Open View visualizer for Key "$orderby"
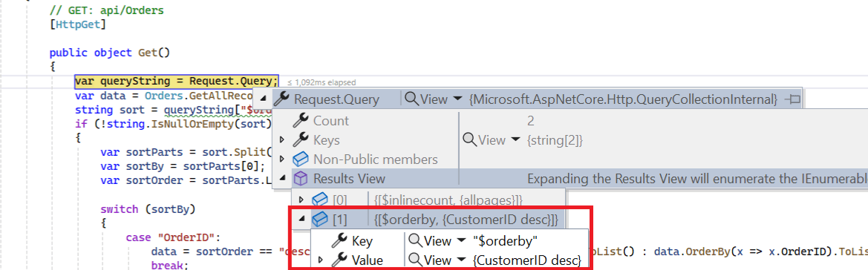 [x=430, y=240]
